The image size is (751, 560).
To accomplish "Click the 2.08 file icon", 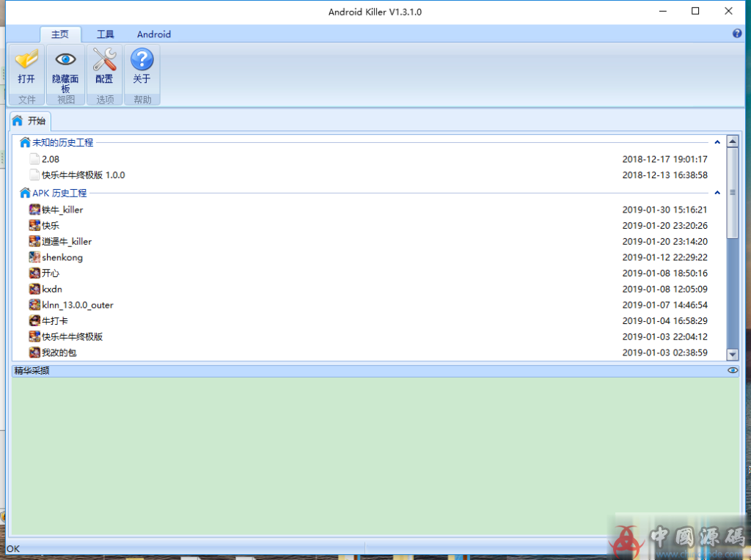I will point(34,159).
